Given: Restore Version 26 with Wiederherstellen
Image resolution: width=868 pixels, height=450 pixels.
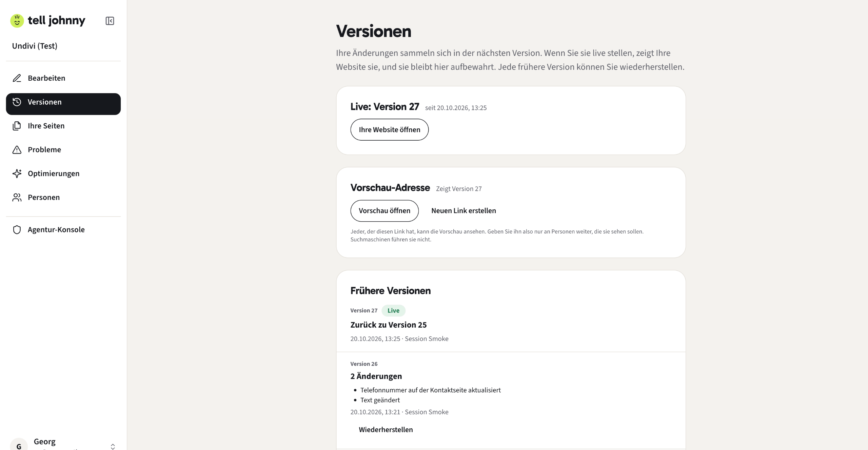Looking at the screenshot, I should click(x=386, y=429).
